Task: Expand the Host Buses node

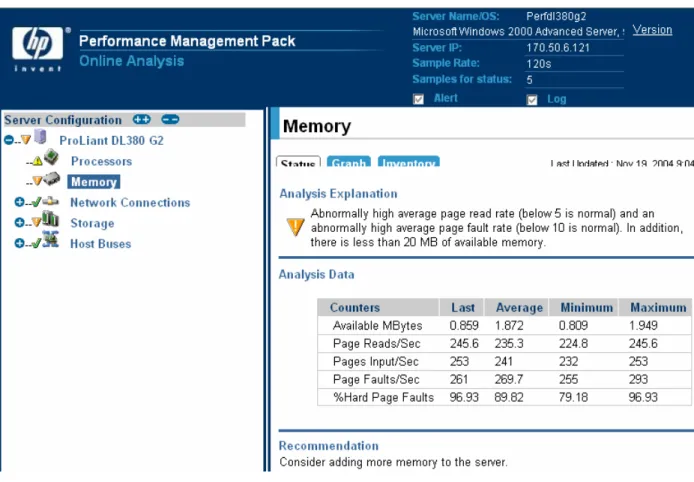Action: [x=19, y=243]
